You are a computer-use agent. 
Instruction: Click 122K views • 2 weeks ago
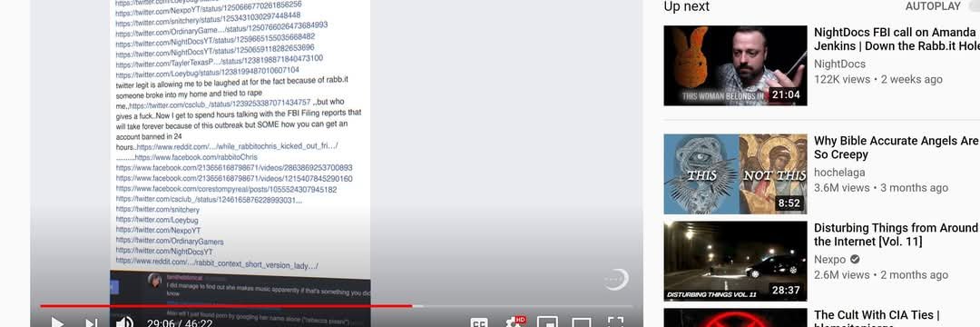tap(878, 79)
